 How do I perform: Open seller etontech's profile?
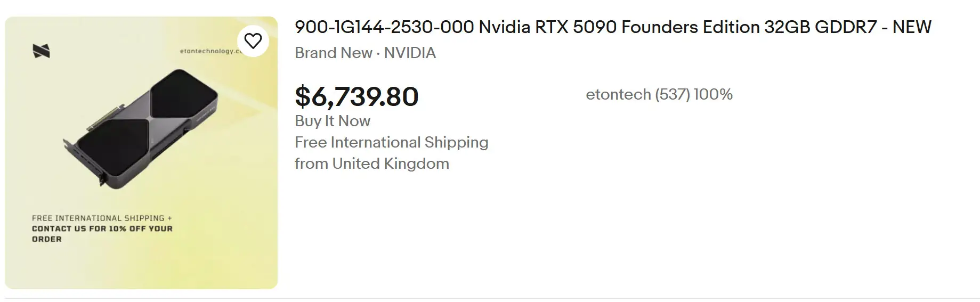tap(618, 94)
